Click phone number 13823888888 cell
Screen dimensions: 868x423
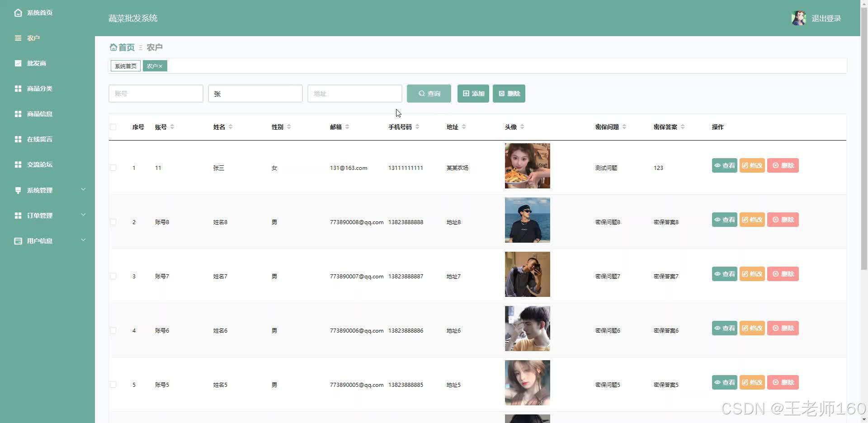click(406, 222)
